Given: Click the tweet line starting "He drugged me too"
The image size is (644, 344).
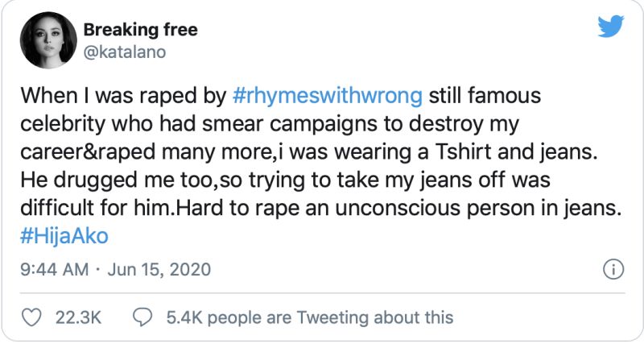Looking at the screenshot, I should click(286, 180).
